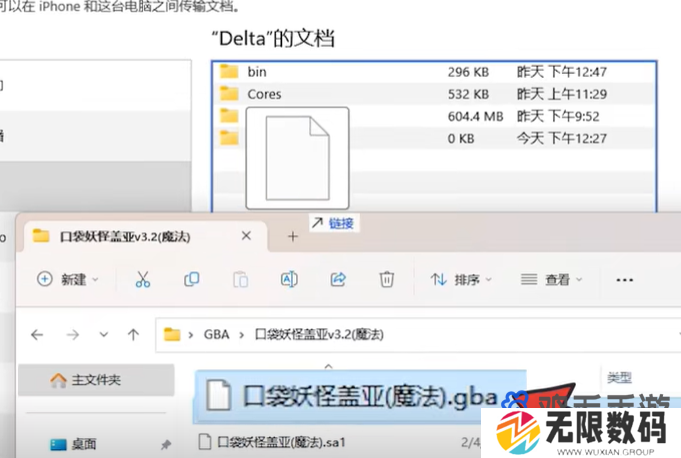Click the collapse arrow above file list
681x458 pixels.
click(x=328, y=366)
